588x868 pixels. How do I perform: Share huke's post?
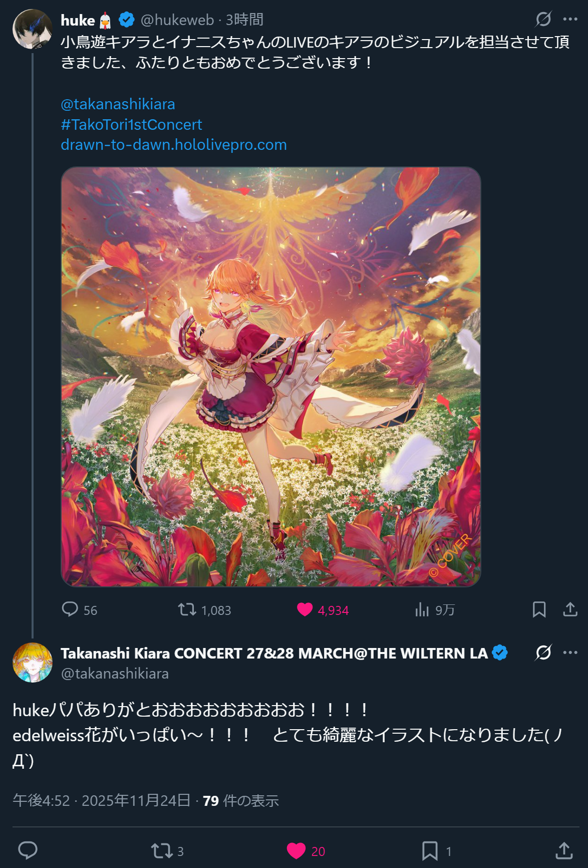[x=570, y=609]
